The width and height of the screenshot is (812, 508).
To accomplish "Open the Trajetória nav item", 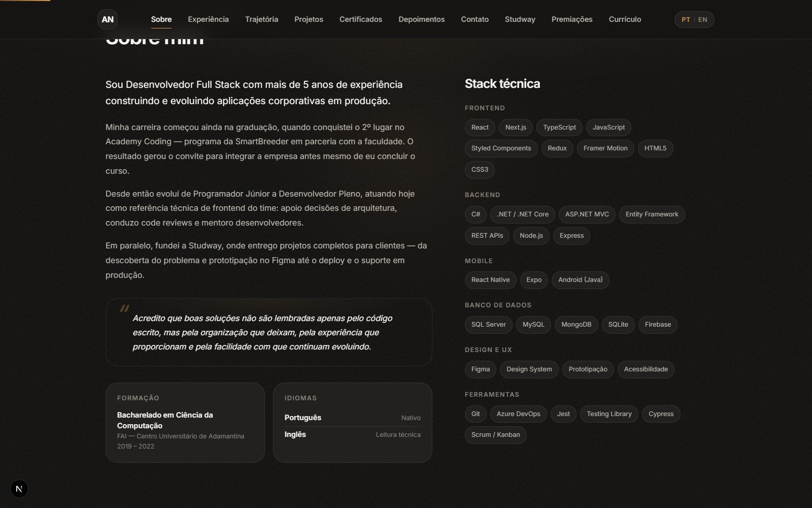I will click(x=261, y=19).
